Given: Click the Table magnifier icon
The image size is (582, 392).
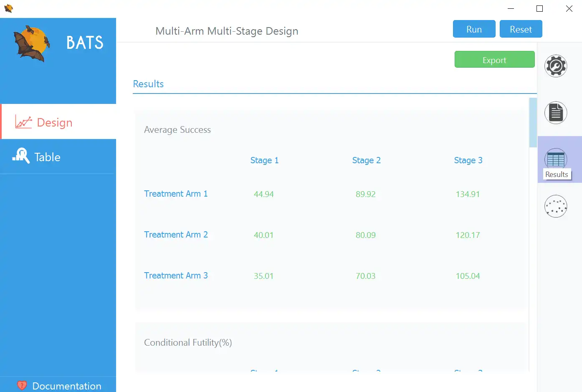Looking at the screenshot, I should [21, 156].
